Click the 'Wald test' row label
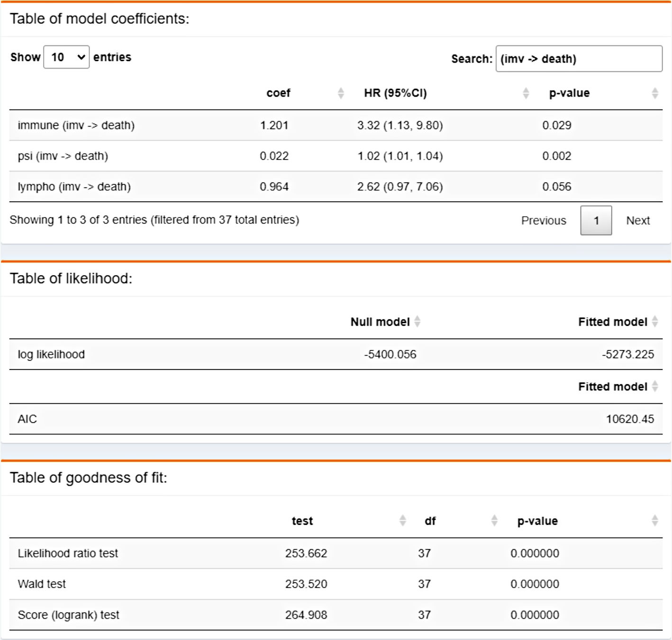The width and height of the screenshot is (672, 640). [x=42, y=584]
